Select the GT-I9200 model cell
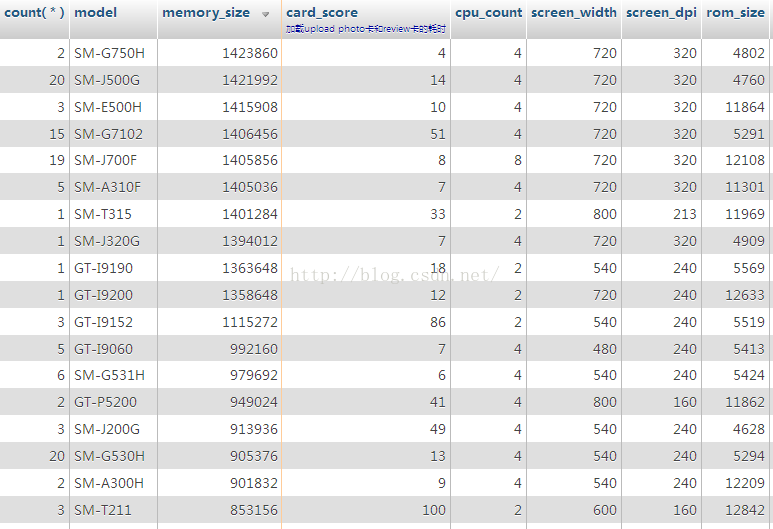The width and height of the screenshot is (773, 529). pyautogui.click(x=104, y=295)
